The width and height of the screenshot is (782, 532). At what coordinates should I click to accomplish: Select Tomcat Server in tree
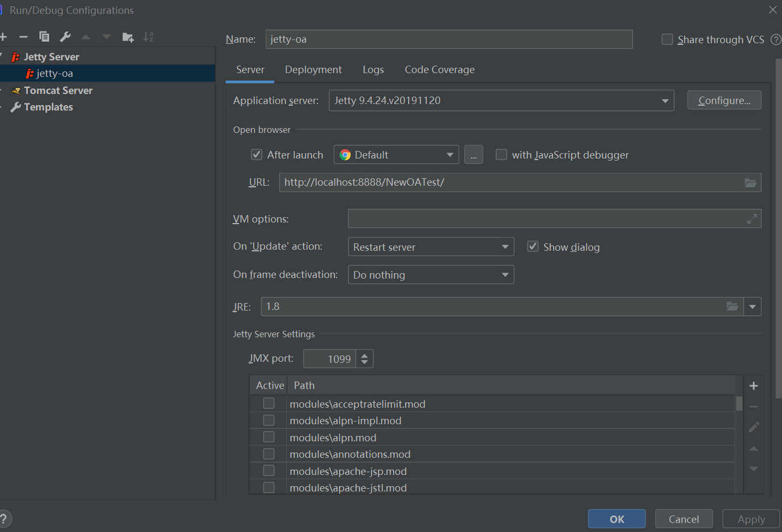58,90
